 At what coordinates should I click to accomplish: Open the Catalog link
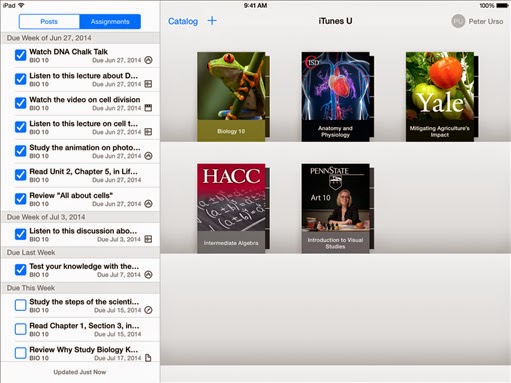pyautogui.click(x=183, y=21)
